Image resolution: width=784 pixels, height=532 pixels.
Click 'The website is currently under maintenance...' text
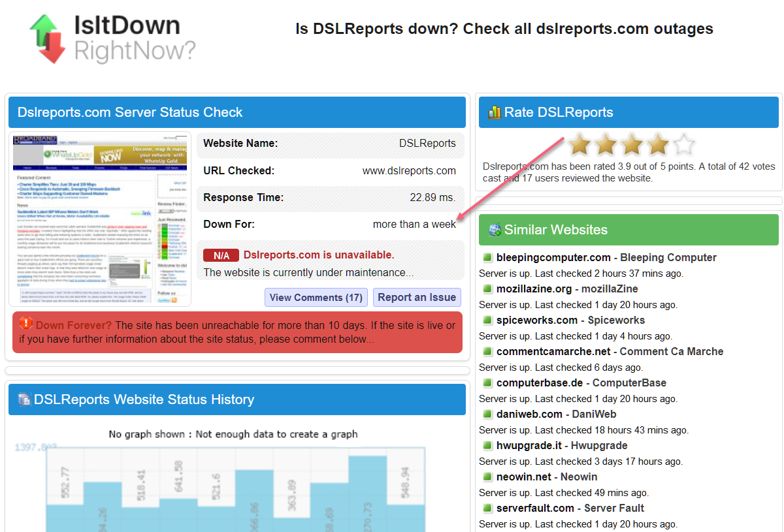click(x=309, y=273)
